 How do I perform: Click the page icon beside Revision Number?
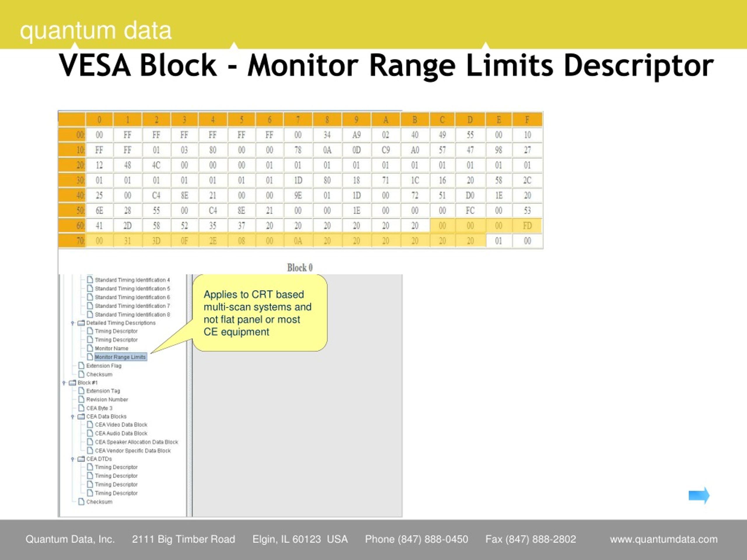tap(81, 399)
